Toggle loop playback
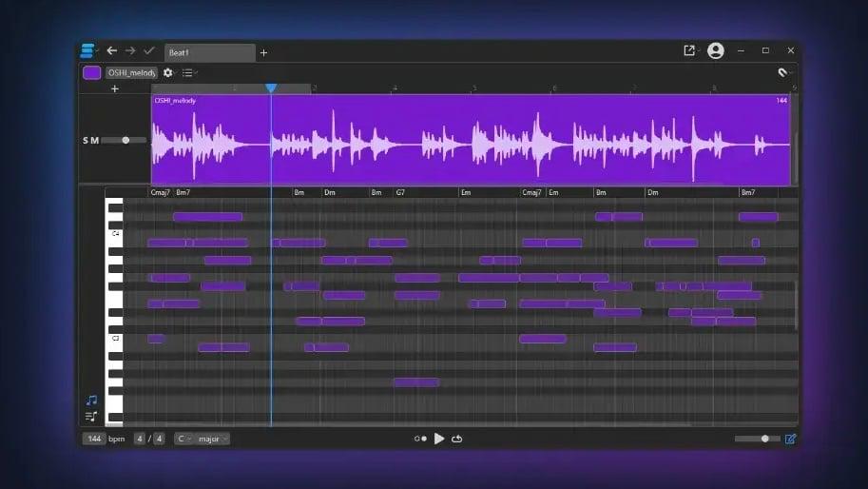868x489 pixels. [x=456, y=439]
